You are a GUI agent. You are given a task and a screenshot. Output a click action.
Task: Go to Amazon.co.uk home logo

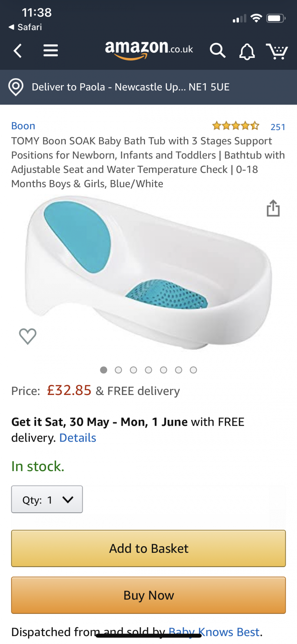pyautogui.click(x=149, y=49)
